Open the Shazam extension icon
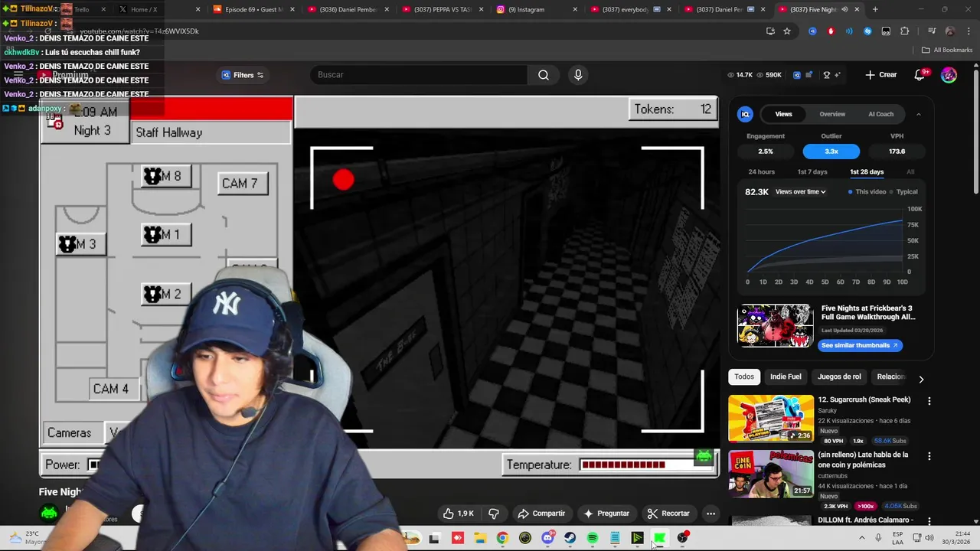This screenshot has width=980, height=551. coord(867,31)
